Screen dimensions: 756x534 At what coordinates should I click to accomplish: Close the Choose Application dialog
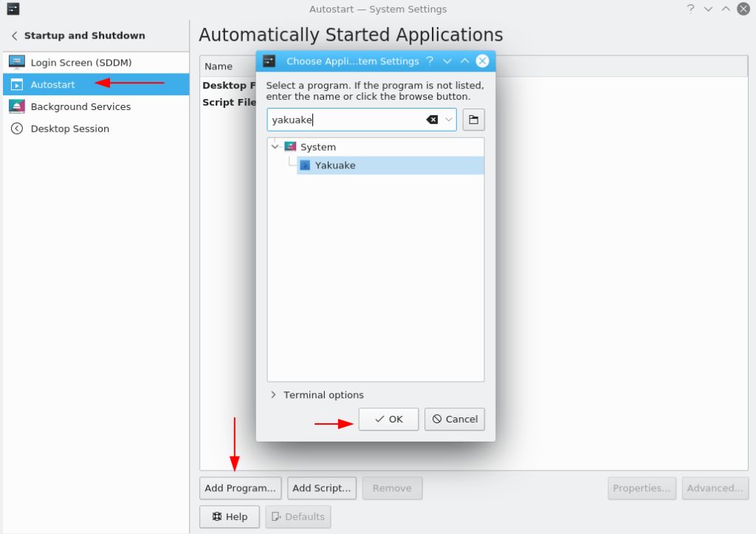tap(482, 61)
